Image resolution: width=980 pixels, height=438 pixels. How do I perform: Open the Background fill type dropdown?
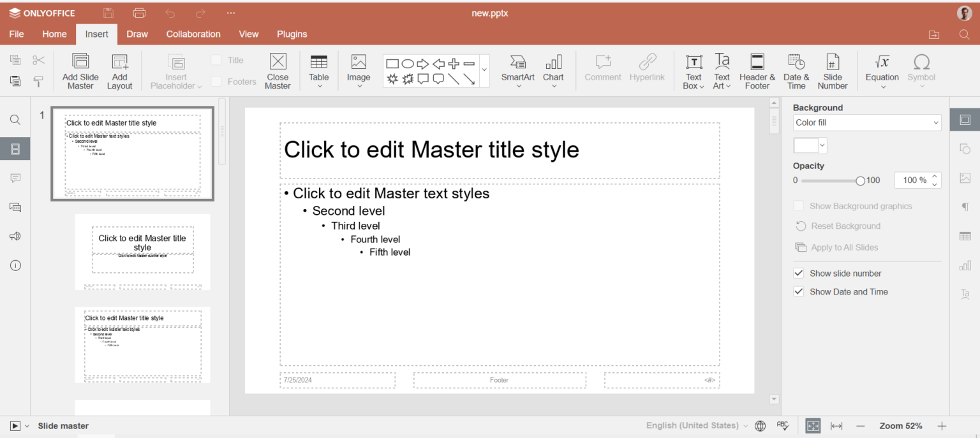(866, 122)
